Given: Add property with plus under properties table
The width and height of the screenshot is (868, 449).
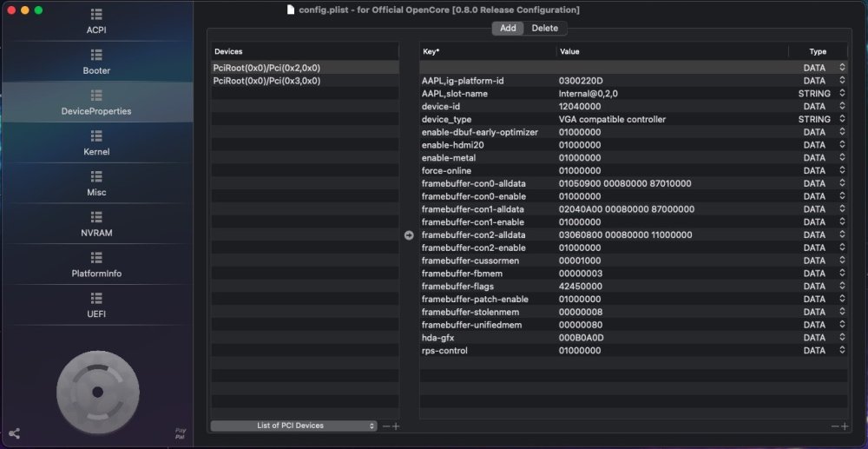Looking at the screenshot, I should [845, 426].
